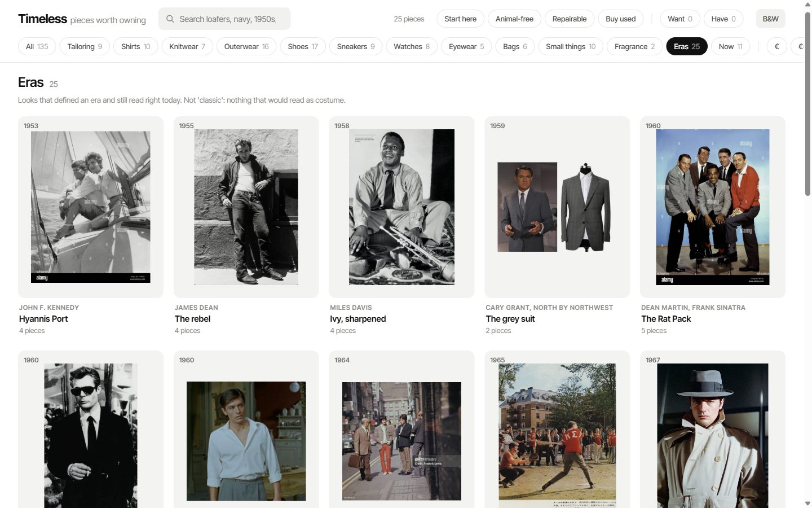Click the 25 pieces count text
This screenshot has height=508, width=812.
[x=409, y=19]
